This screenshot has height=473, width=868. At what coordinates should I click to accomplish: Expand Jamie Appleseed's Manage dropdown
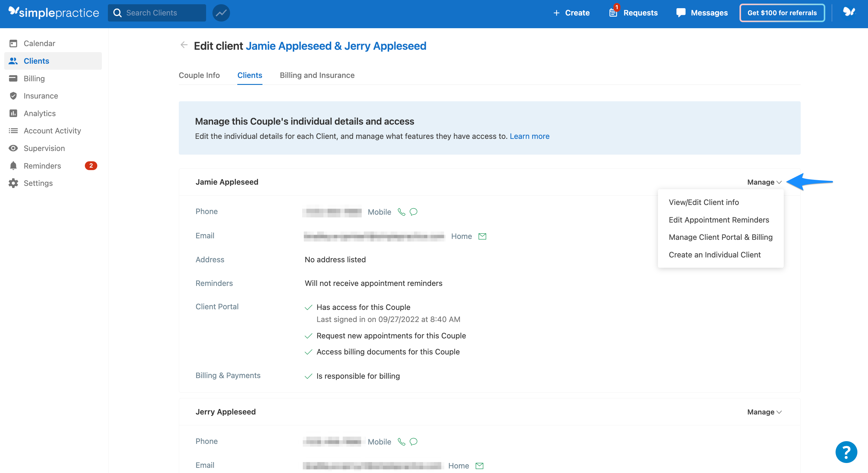tap(763, 182)
